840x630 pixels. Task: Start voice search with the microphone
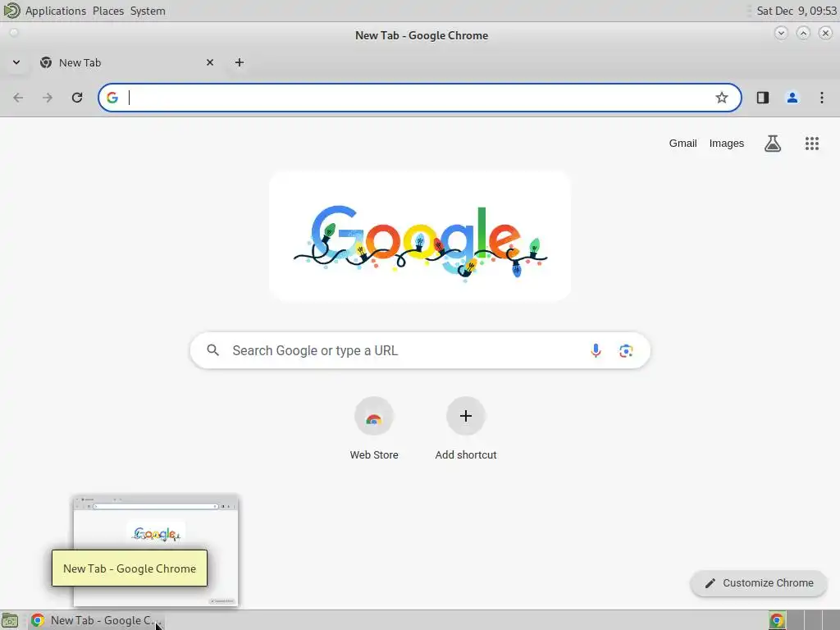click(x=596, y=350)
